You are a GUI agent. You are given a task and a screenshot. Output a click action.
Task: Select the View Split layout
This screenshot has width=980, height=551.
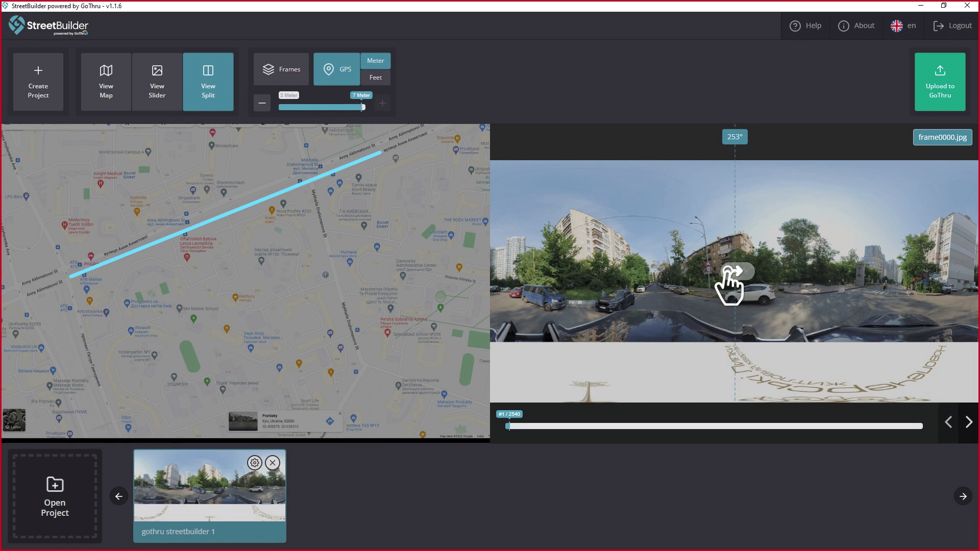tap(208, 82)
